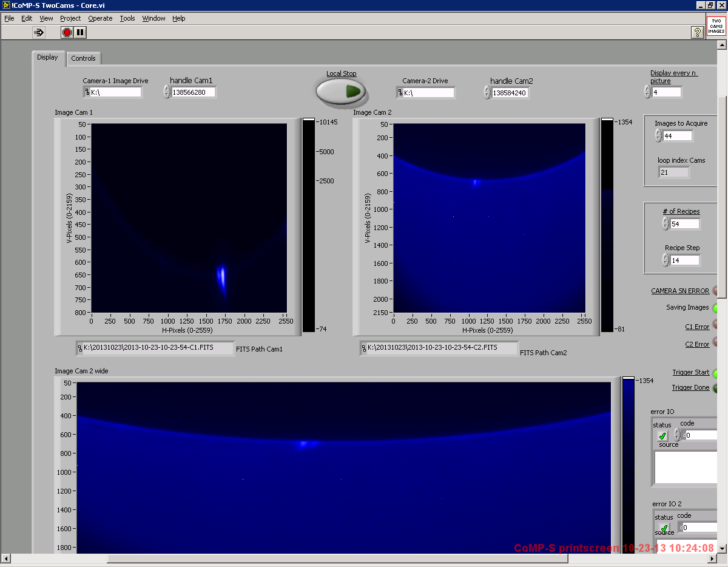
Task: Click the handle Cam1 stepper arrows
Action: pyautogui.click(x=167, y=92)
